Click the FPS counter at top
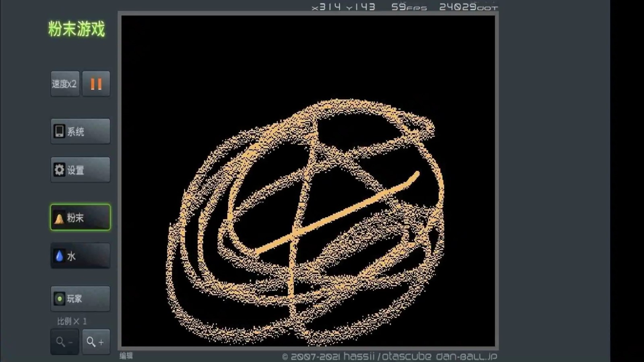This screenshot has height=362, width=644. [x=409, y=7]
